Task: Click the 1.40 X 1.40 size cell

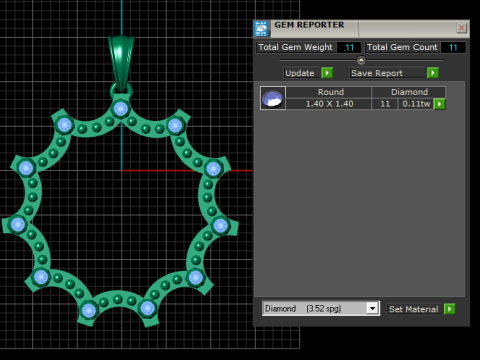Action: 329,104
